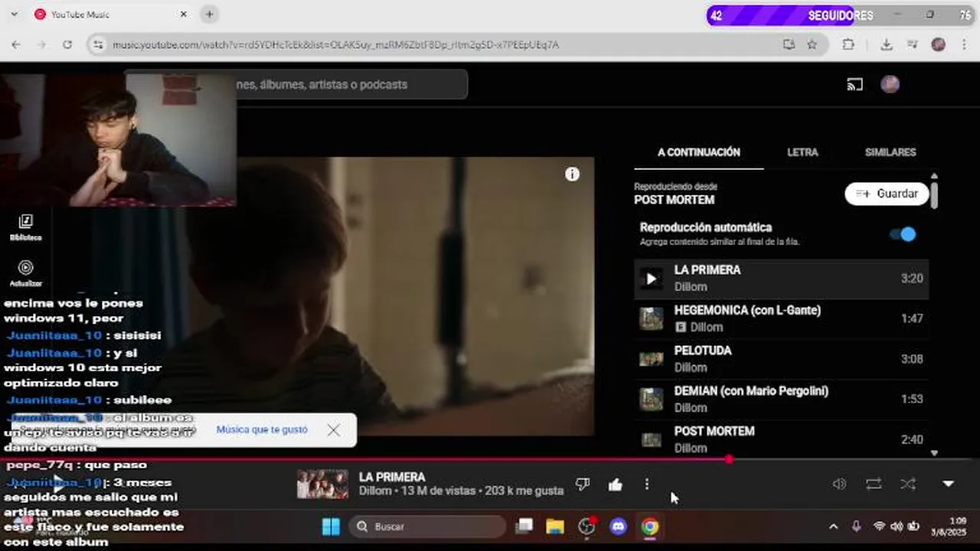
Task: Open File Explorer from taskbar
Action: [x=555, y=527]
